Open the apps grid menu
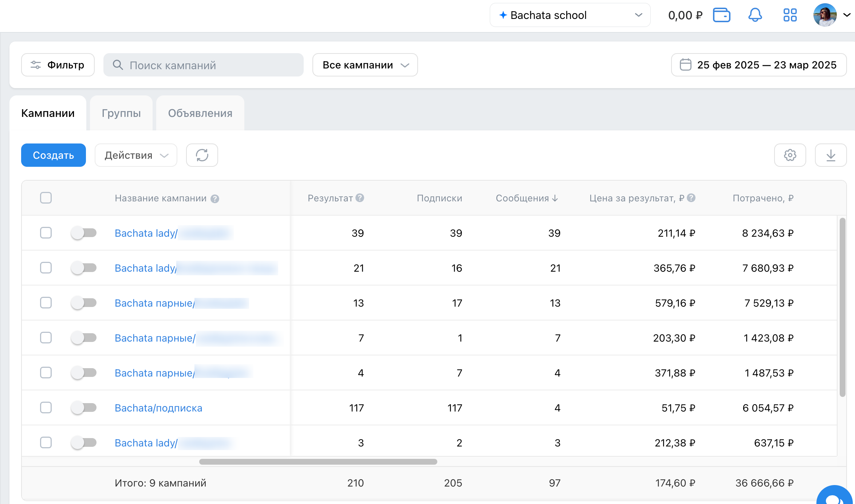 [790, 15]
